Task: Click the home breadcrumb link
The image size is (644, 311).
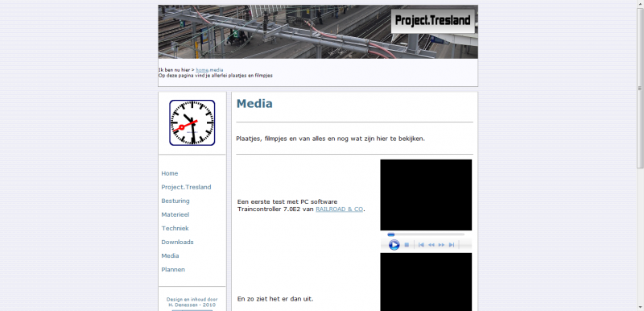Action: pyautogui.click(x=202, y=70)
